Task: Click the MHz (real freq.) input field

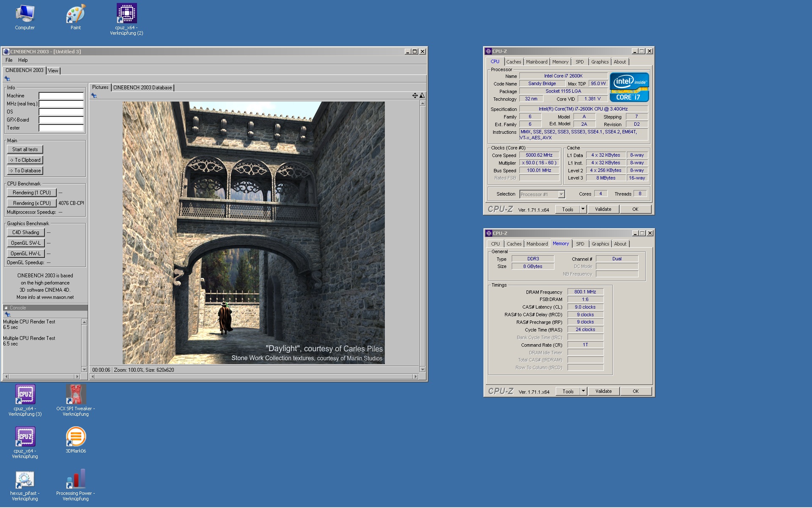Action: tap(61, 104)
